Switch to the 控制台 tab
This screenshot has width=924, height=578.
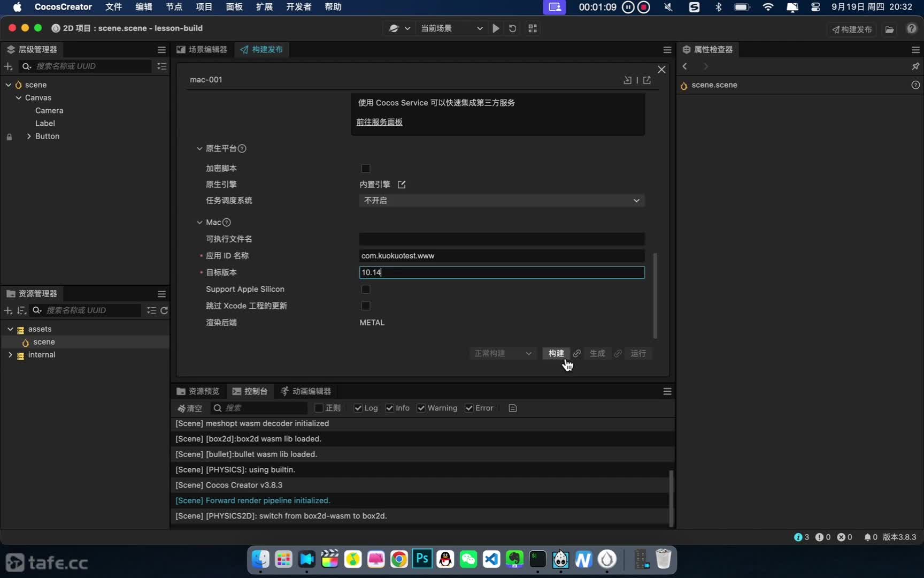point(250,391)
